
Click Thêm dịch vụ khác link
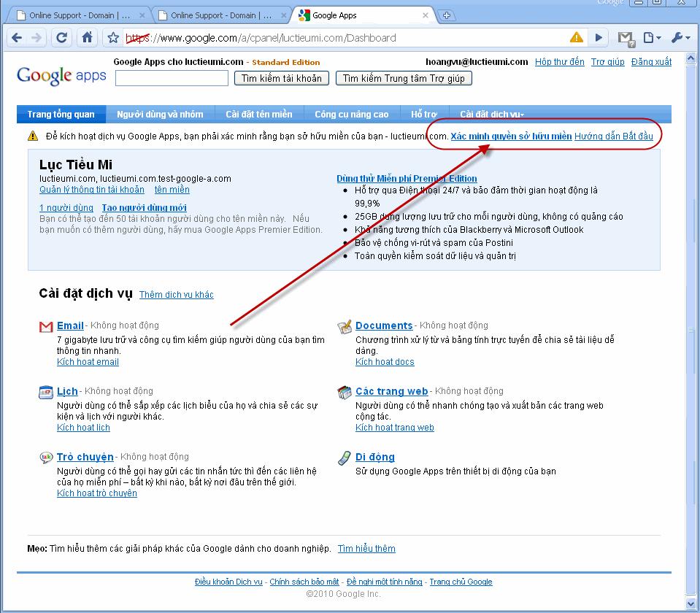tap(177, 295)
